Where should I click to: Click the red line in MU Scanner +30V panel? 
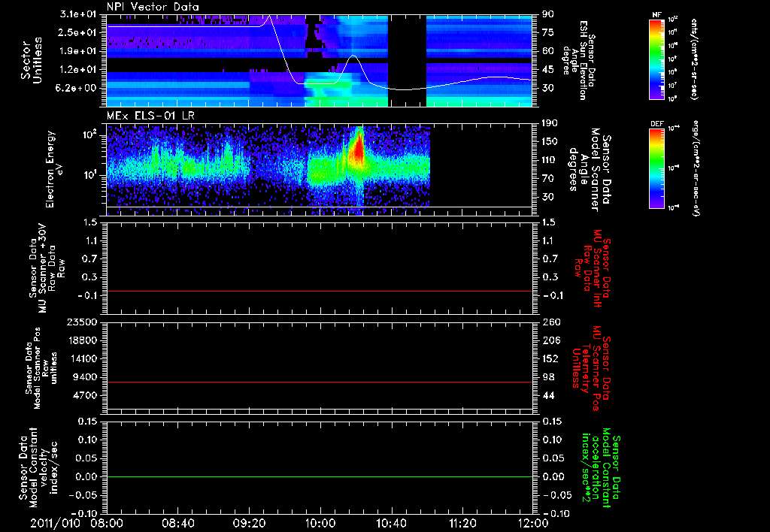320,292
